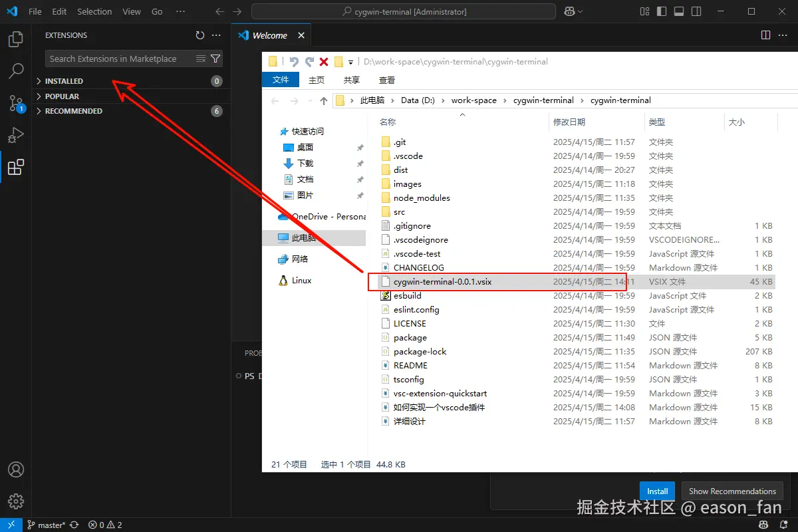The image size is (798, 532).
Task: Click Data (D:) in the address breadcrumb
Action: [x=418, y=100]
